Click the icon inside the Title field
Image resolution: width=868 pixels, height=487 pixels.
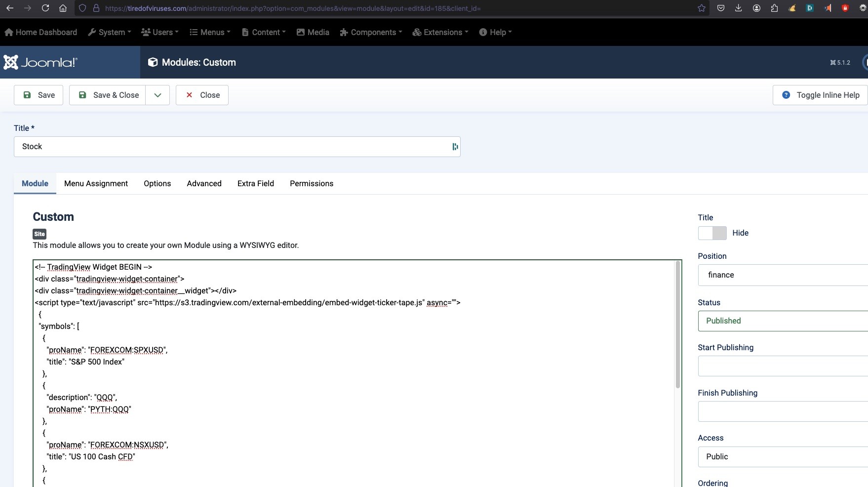(455, 147)
